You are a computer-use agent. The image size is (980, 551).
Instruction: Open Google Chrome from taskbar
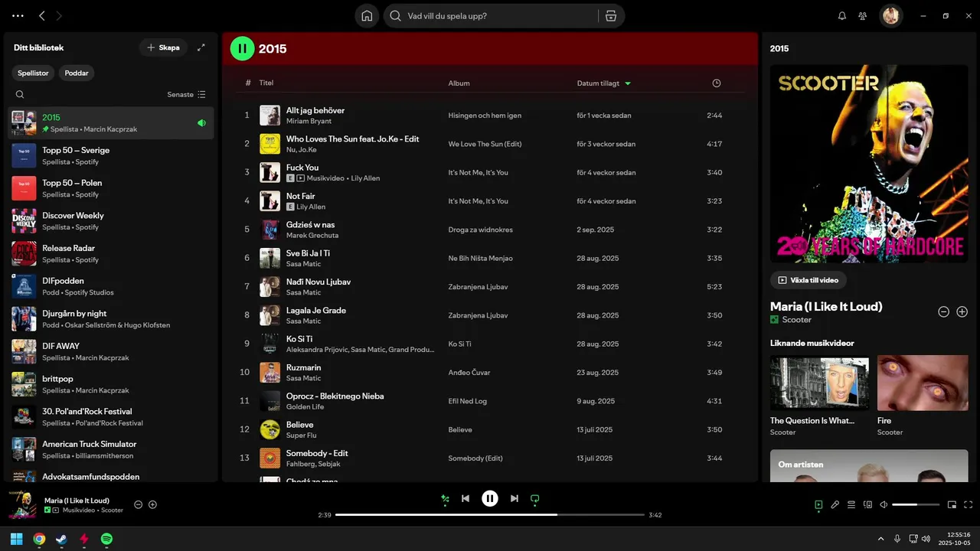pos(39,539)
